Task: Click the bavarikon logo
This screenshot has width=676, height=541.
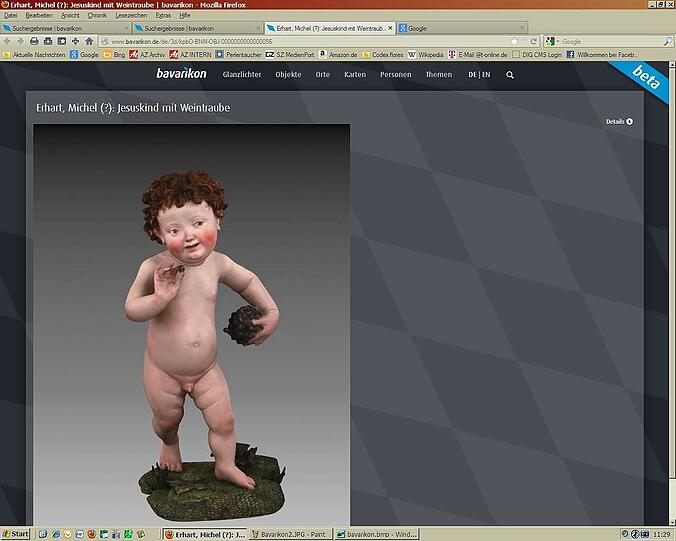Action: pyautogui.click(x=179, y=74)
